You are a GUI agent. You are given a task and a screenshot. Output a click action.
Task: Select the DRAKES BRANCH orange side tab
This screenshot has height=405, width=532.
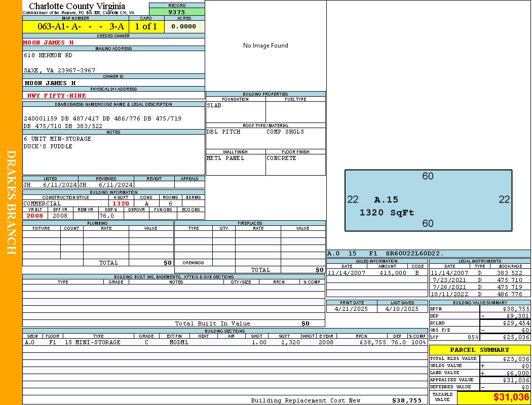pos(11,202)
